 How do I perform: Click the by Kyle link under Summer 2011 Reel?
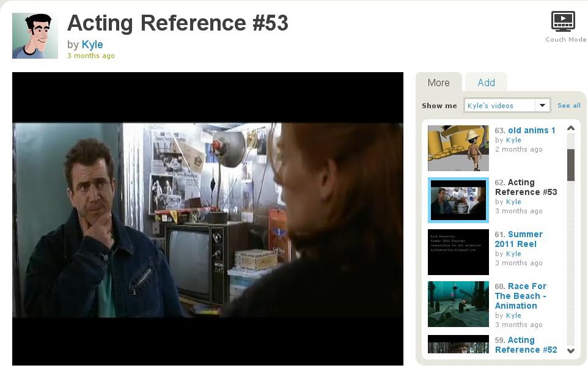[x=513, y=254]
